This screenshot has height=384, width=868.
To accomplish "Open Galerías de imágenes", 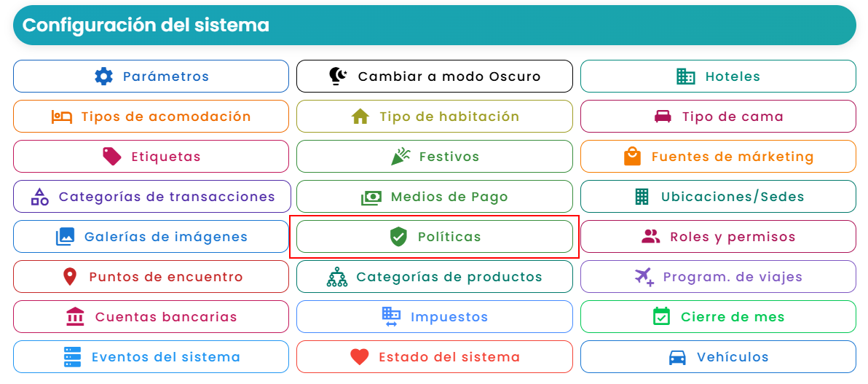I will pyautogui.click(x=151, y=237).
